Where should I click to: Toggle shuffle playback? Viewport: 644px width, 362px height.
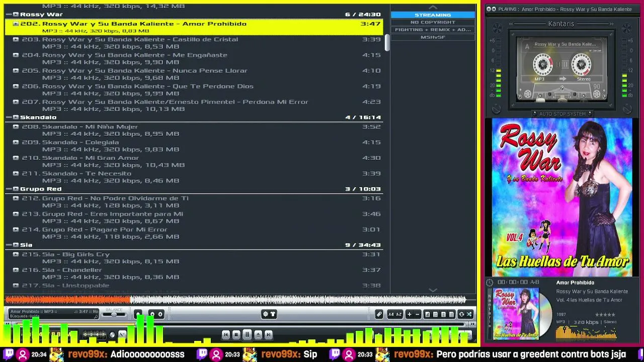click(x=469, y=314)
